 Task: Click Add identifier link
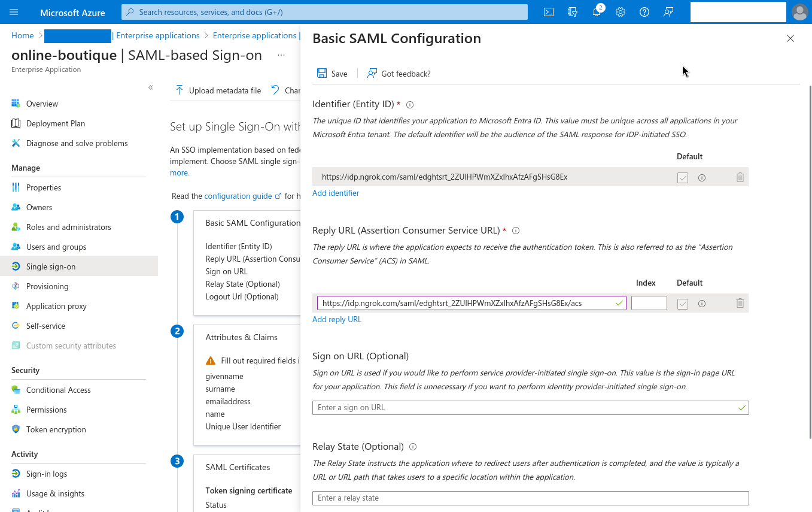[335, 193]
